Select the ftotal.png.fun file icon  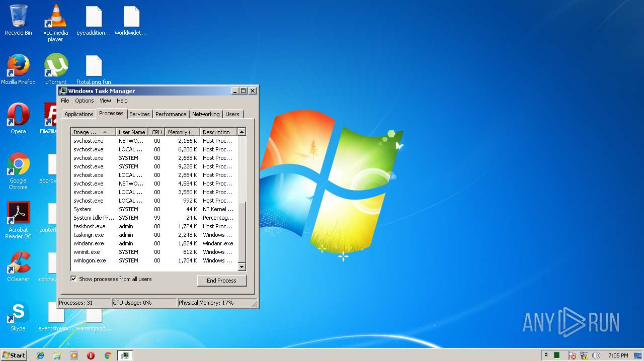[94, 69]
